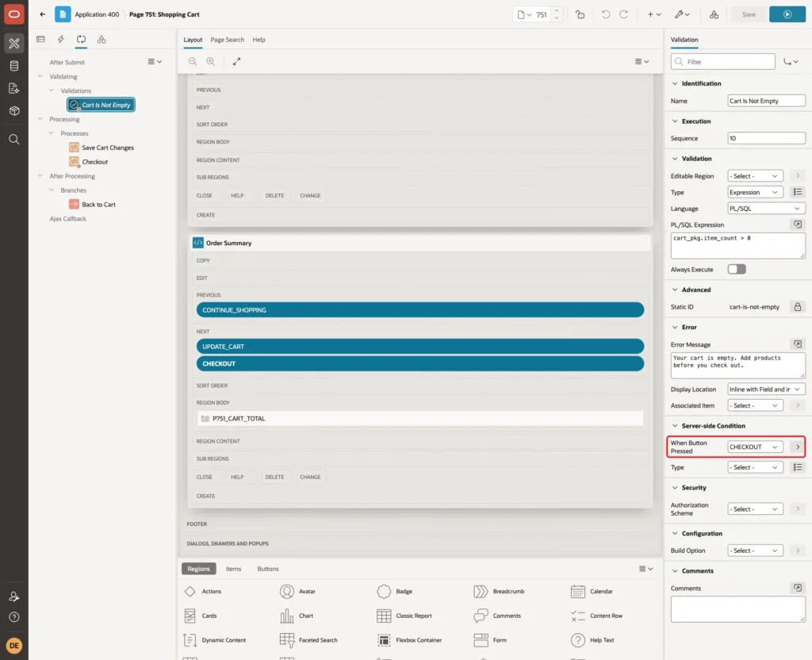Open Administration icon in sidebar

click(x=14, y=597)
